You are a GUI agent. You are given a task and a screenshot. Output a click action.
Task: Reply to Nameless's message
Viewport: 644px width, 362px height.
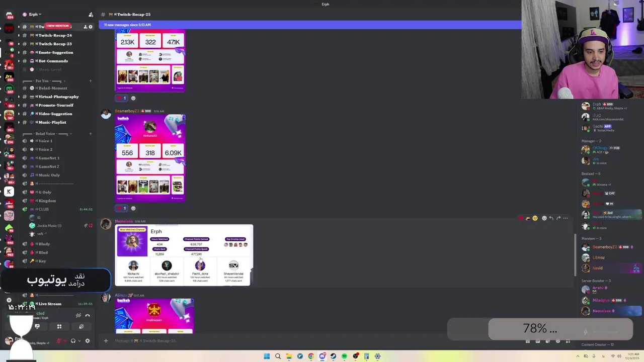(x=551, y=218)
